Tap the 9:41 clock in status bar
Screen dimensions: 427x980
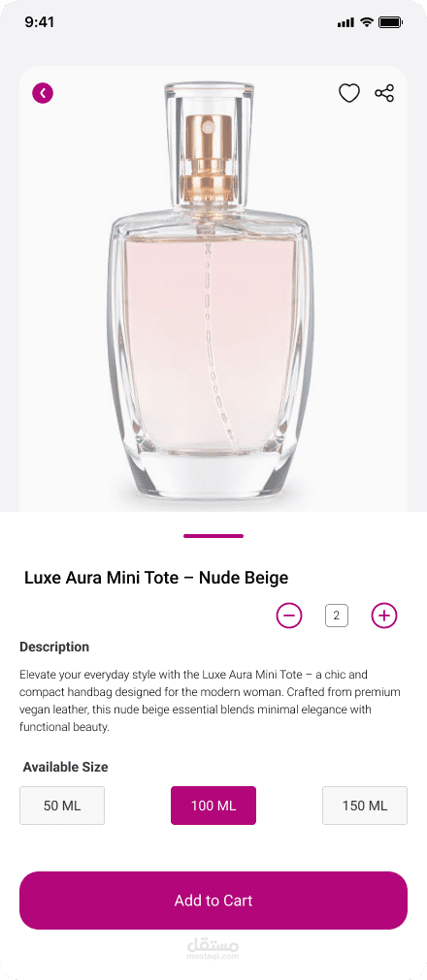coord(40,22)
